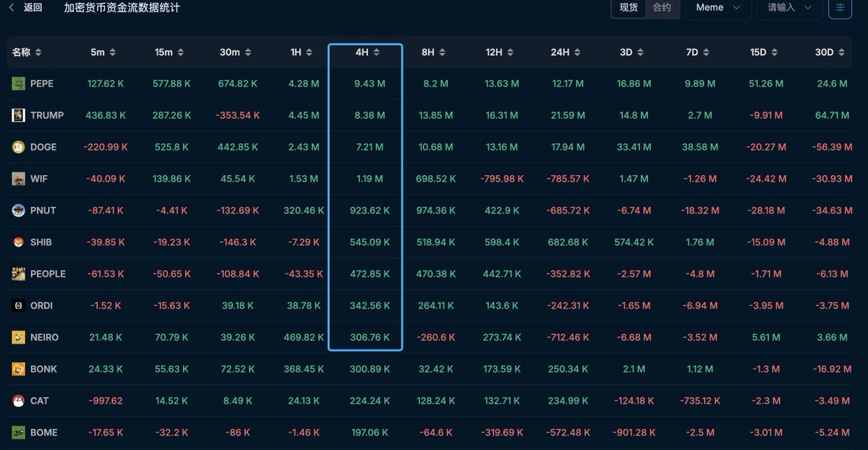This screenshot has height=450, width=868.
Task: Click the ORDI token name
Action: (42, 306)
